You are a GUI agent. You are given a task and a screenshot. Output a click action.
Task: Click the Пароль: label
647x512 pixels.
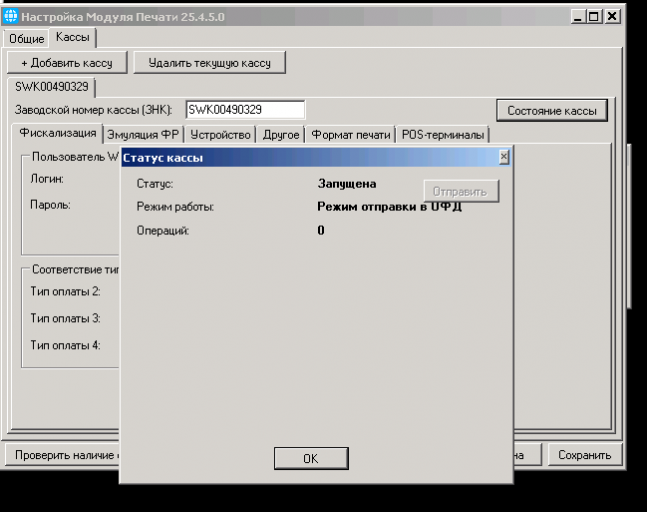tap(50, 205)
